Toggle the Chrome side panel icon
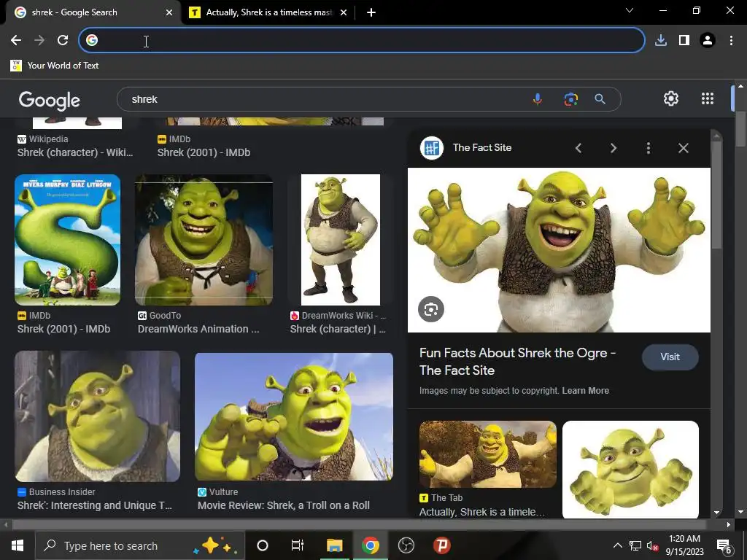This screenshot has width=747, height=560. (684, 41)
